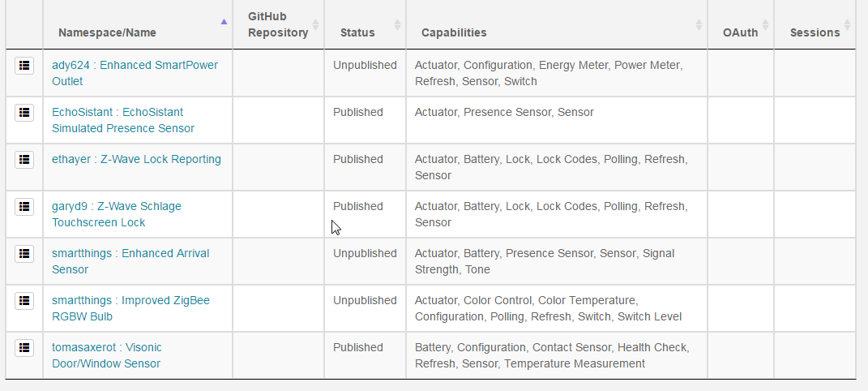868x391 pixels.
Task: Open list icon beside tomasaxerot Visonic Sensor
Action: (24, 348)
